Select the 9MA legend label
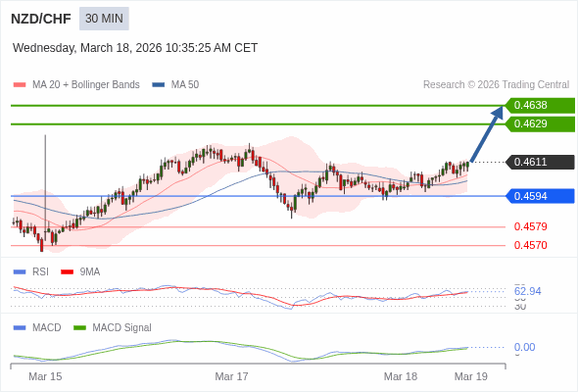This screenshot has width=578, height=392. coord(90,272)
